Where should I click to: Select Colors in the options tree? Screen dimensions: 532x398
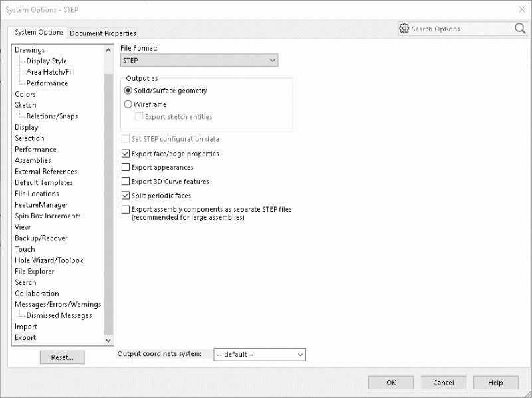tap(25, 94)
